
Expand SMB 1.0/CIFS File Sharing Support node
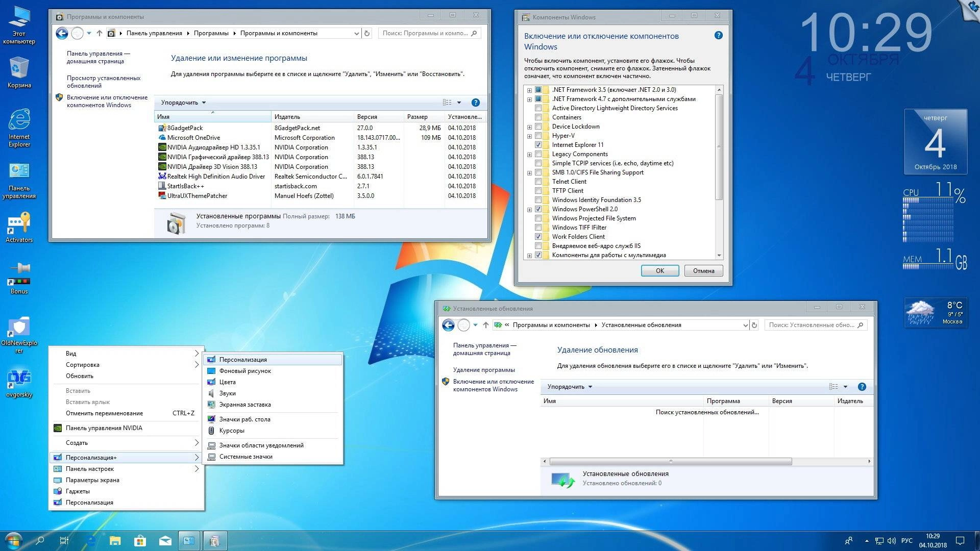529,173
